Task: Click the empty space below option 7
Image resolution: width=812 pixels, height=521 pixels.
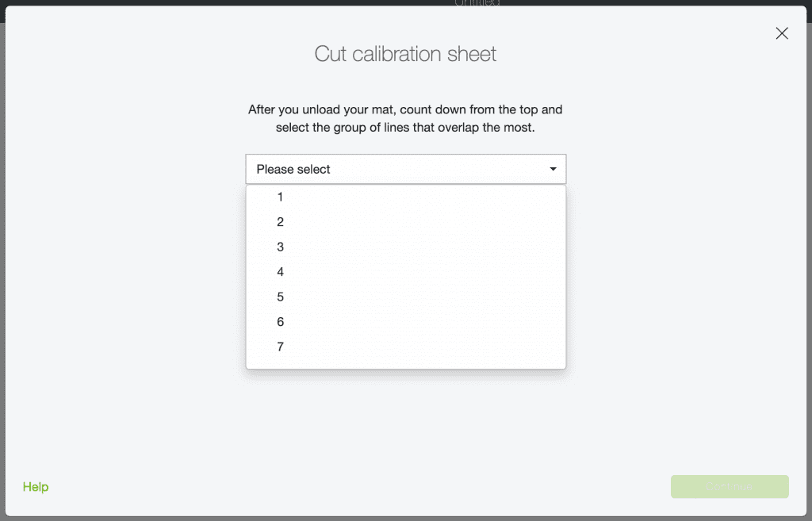Action: point(405,362)
